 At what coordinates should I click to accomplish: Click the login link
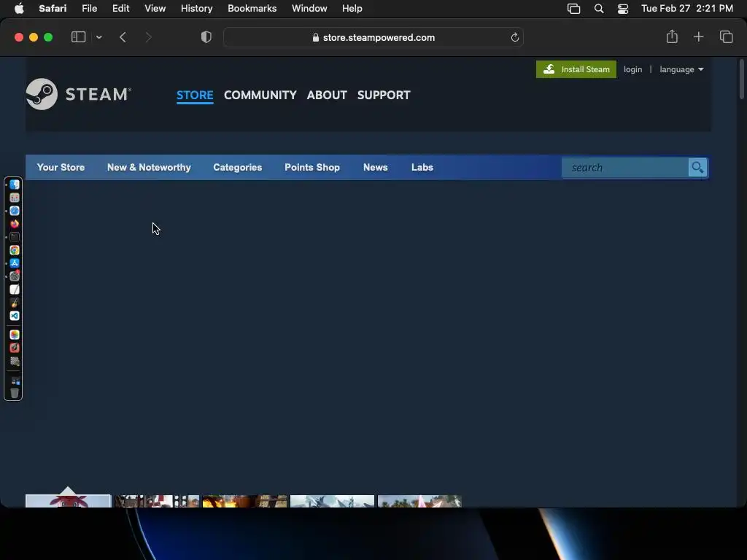pyautogui.click(x=632, y=69)
